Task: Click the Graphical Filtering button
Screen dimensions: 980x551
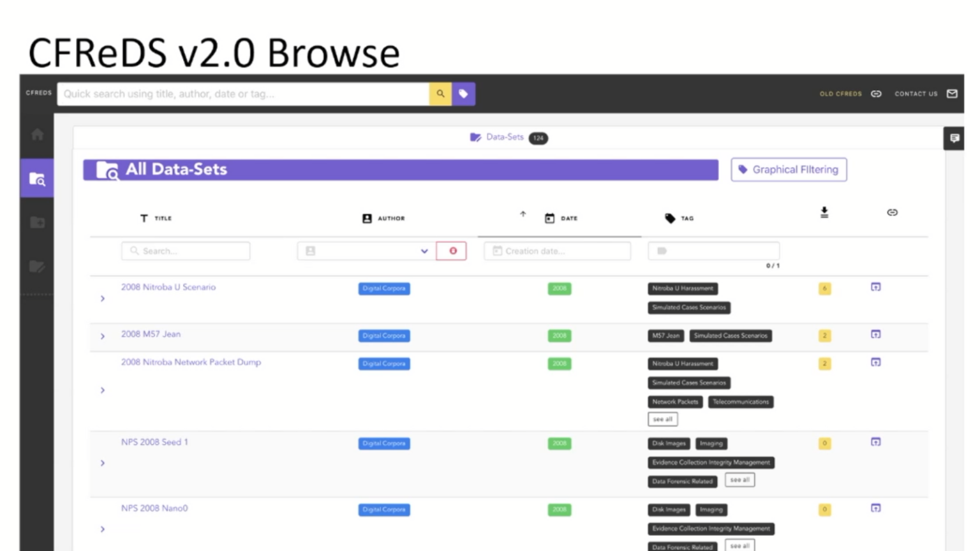Action: point(789,170)
